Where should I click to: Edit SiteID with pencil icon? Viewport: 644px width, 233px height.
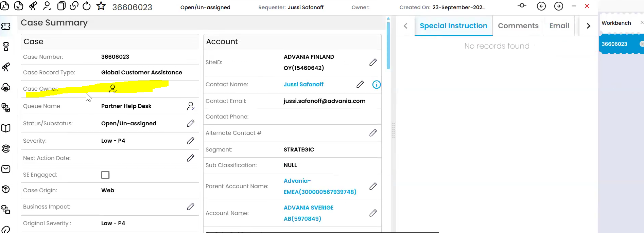tap(373, 62)
